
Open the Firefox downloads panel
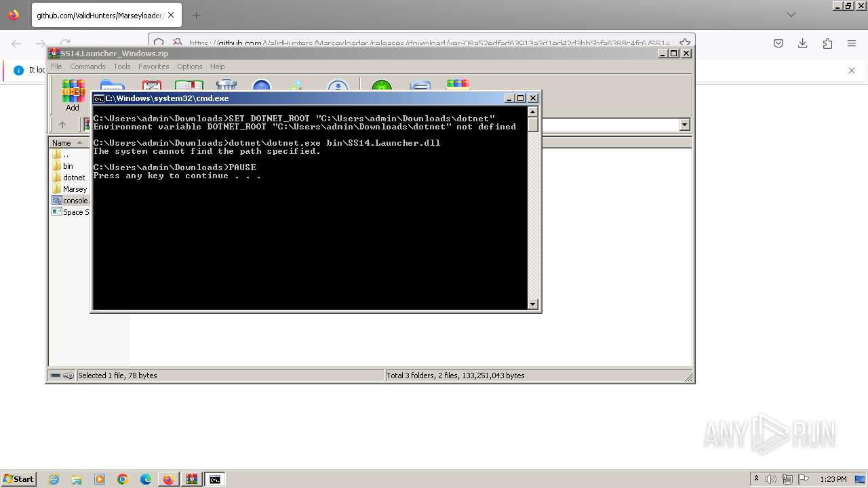tap(803, 43)
